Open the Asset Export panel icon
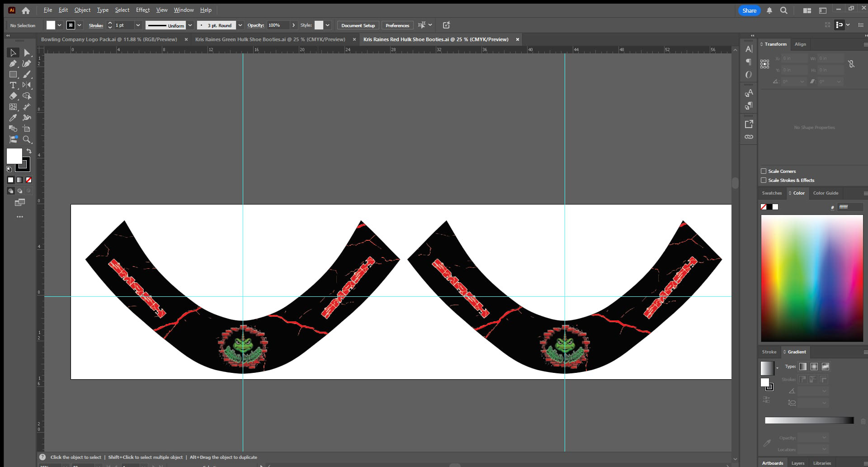Image resolution: width=868 pixels, height=467 pixels. click(749, 124)
